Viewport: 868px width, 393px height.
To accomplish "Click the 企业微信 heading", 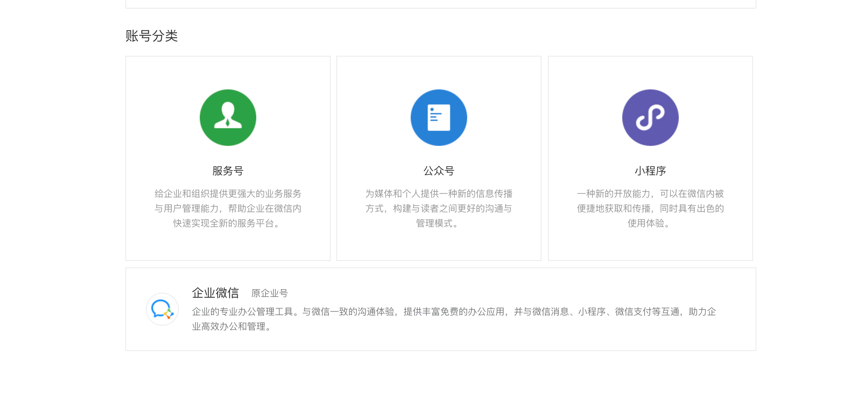I will tap(215, 292).
